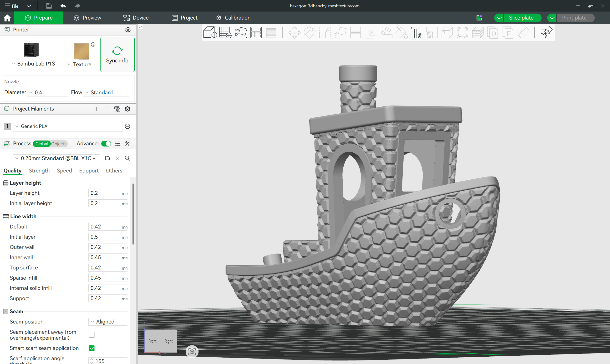Open nozzle Diameter dropdown
This screenshot has height=364, width=610.
pos(47,92)
